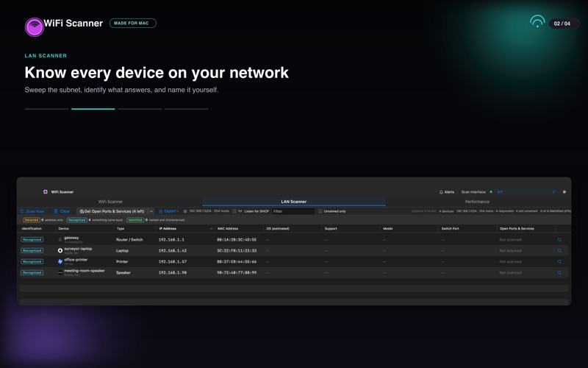This screenshot has width=588, height=368.
Task: Start a scan with Scan Now
Action: coord(32,211)
